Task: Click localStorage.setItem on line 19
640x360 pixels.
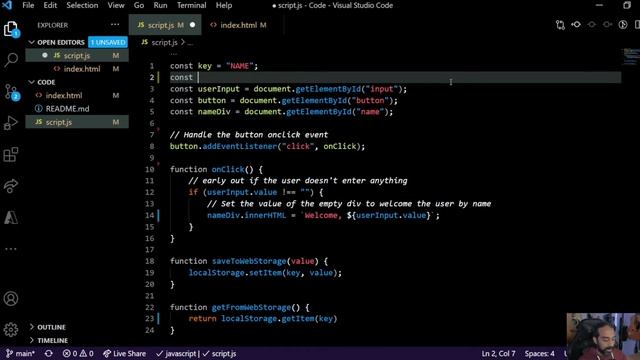Action: pos(235,272)
